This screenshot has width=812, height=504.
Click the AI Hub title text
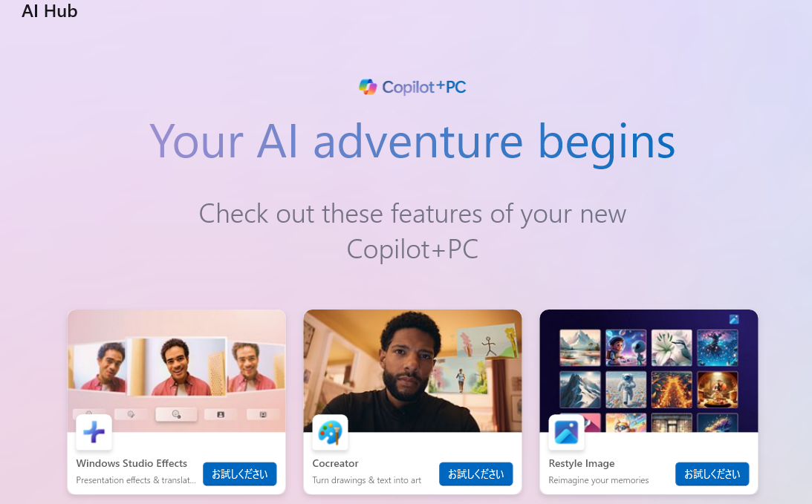[50, 11]
